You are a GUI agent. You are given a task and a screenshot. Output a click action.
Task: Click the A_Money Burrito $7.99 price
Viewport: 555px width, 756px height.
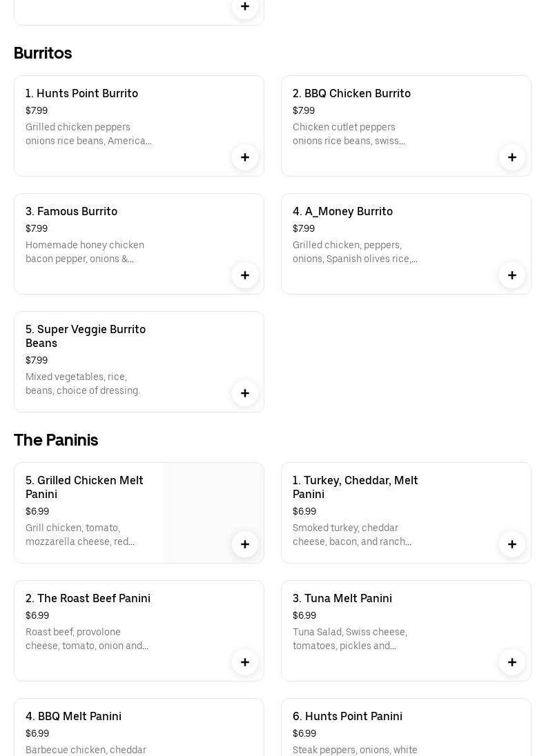(x=304, y=228)
